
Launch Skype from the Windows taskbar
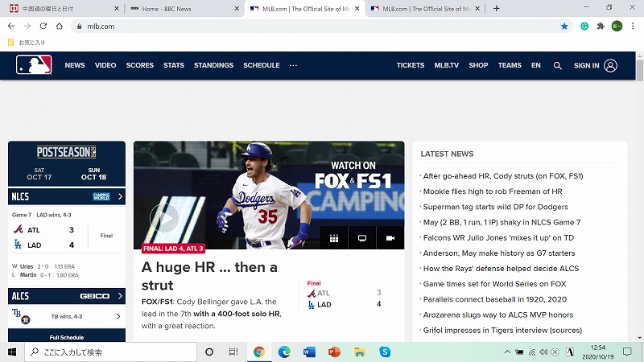[385, 352]
